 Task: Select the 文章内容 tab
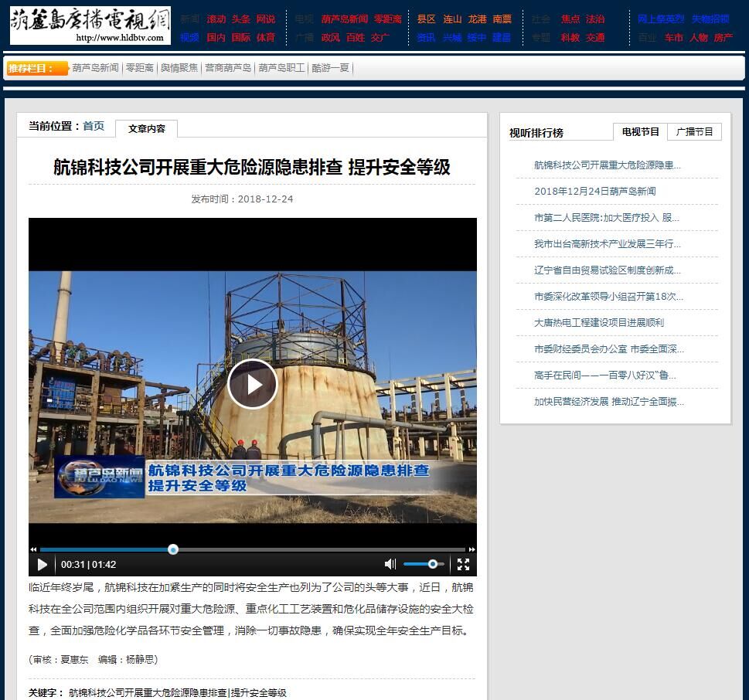pos(146,129)
